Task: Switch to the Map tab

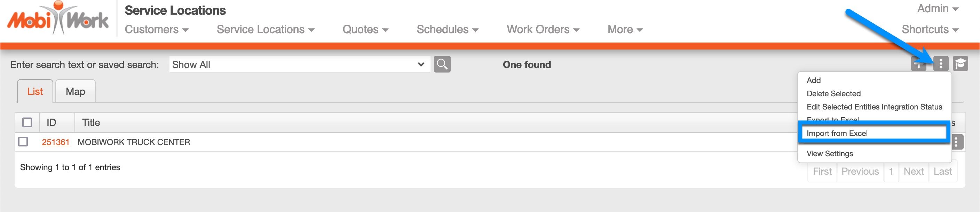Action: 75,91
